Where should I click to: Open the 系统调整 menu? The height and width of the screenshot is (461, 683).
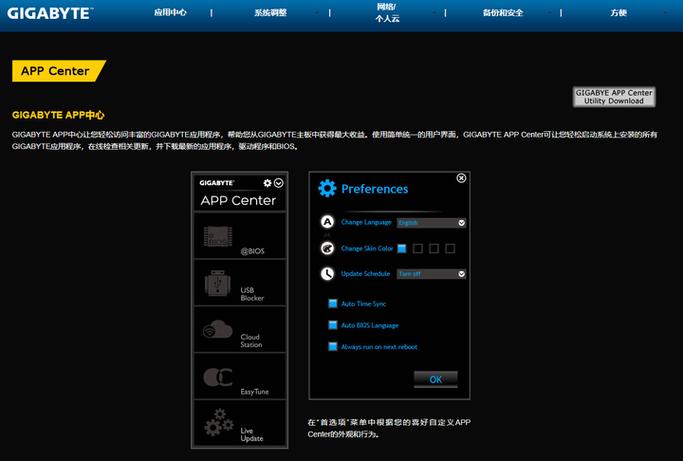(270, 13)
